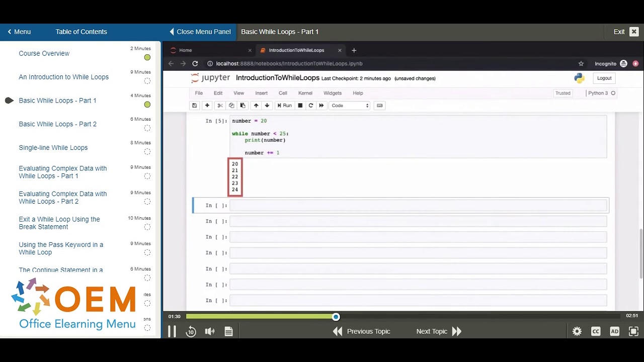Screen dimensions: 644x362
Task: Go to Next Topic
Action: click(x=439, y=331)
